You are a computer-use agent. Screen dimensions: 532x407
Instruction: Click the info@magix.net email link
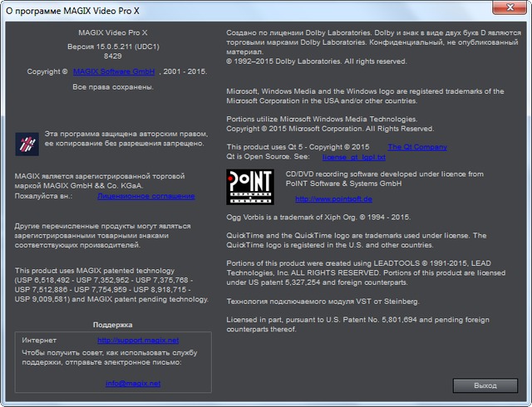click(x=133, y=383)
